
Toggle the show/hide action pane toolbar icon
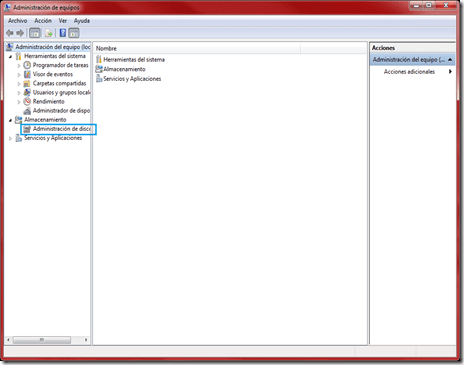pos(74,33)
